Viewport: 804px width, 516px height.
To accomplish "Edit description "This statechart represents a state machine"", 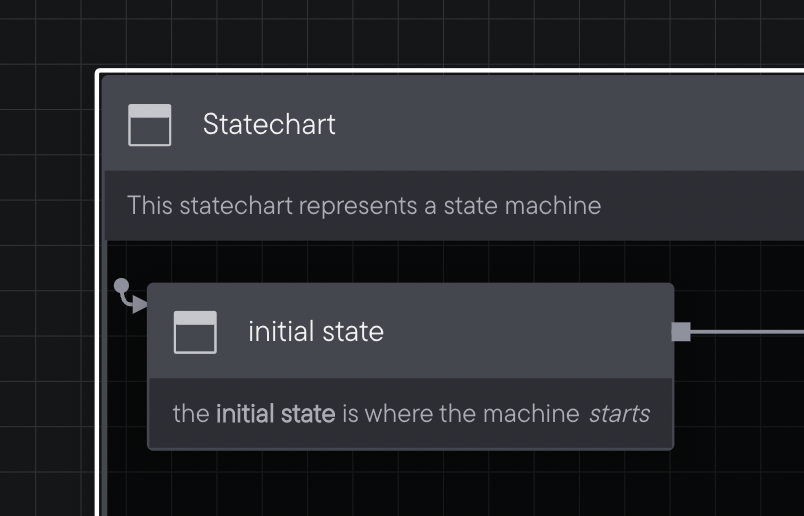I will [x=364, y=206].
